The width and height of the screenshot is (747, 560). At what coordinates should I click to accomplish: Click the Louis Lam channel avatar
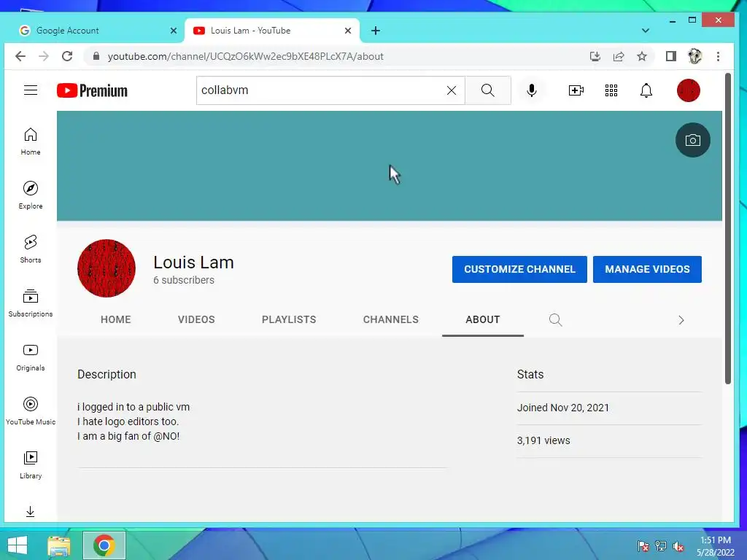click(x=107, y=268)
